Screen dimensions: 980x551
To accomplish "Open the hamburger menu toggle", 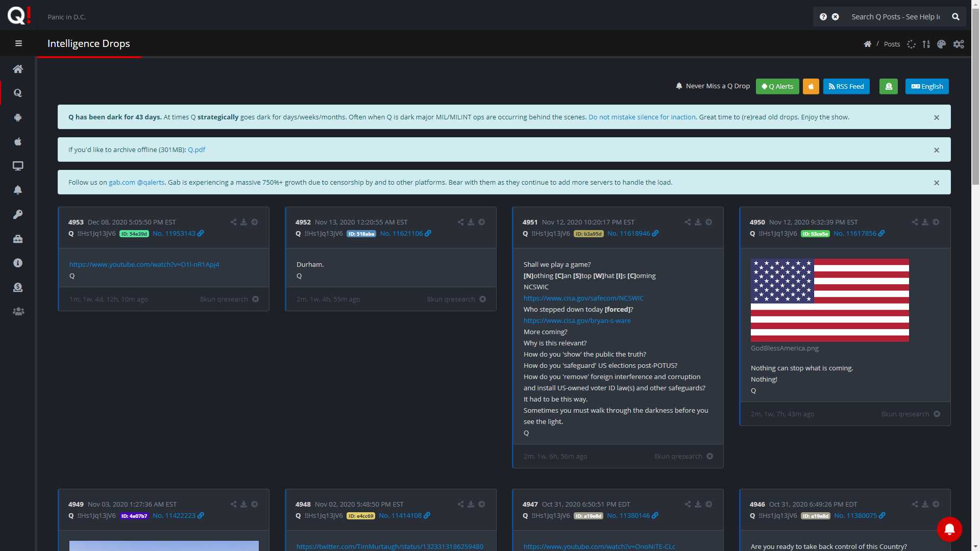I will (18, 43).
